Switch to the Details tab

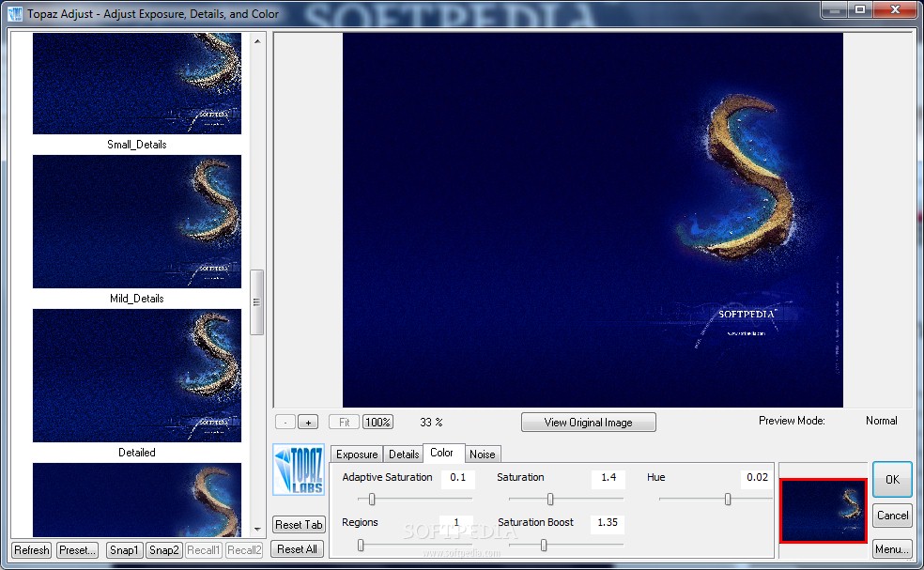[x=404, y=454]
